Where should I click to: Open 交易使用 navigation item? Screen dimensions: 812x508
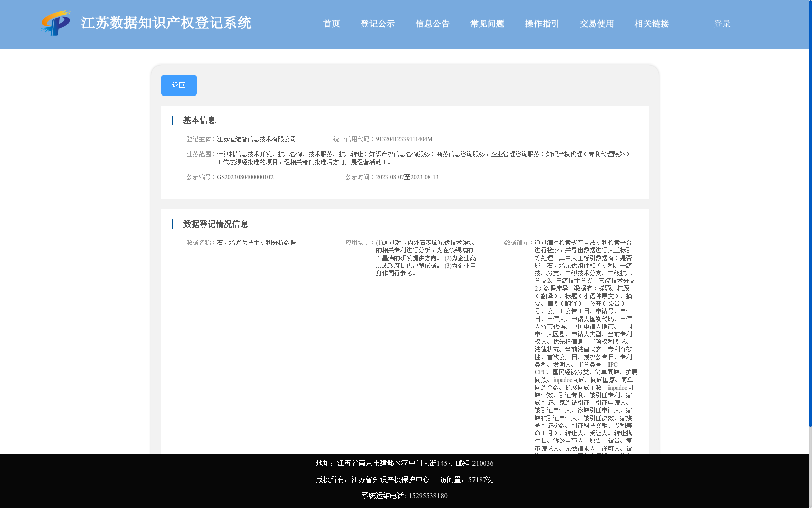[597, 24]
